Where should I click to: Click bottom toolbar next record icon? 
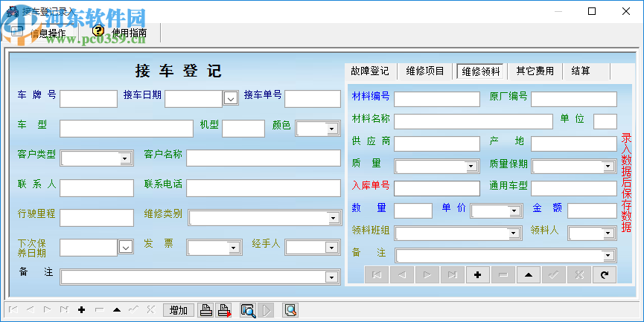47,310
